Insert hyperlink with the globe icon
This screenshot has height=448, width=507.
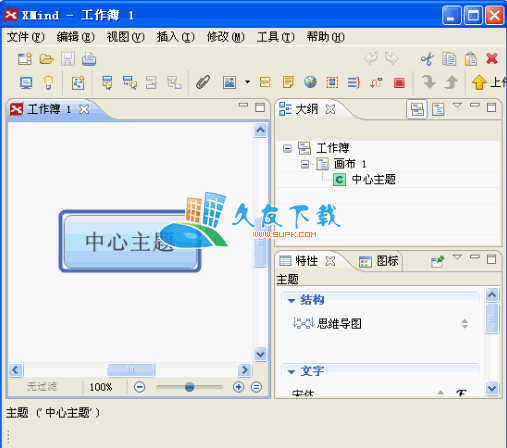click(310, 82)
